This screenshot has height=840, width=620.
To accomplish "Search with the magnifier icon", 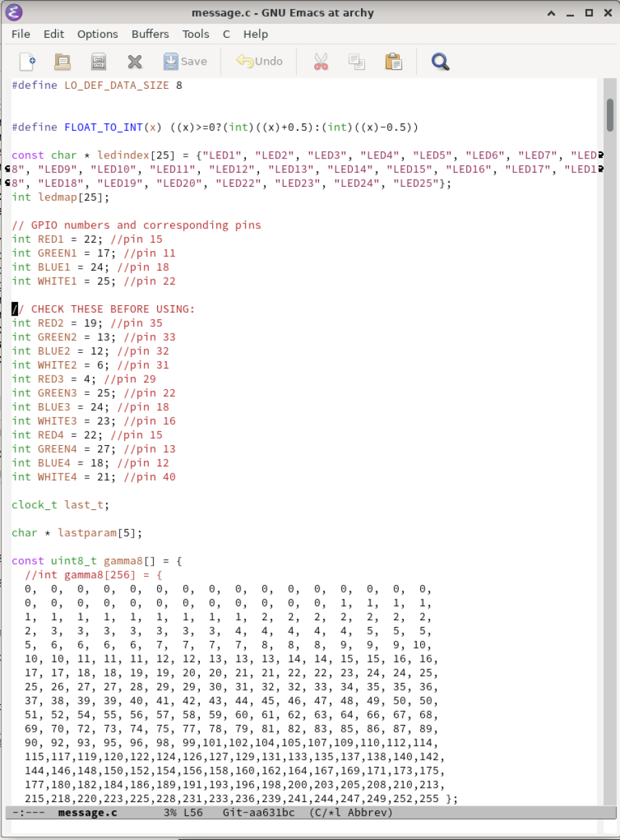I will coord(440,61).
